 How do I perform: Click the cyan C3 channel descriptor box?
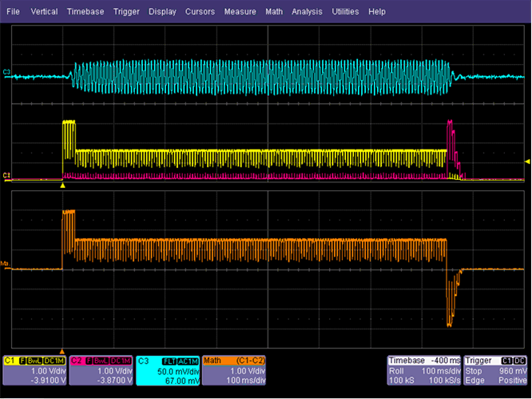coord(168,371)
